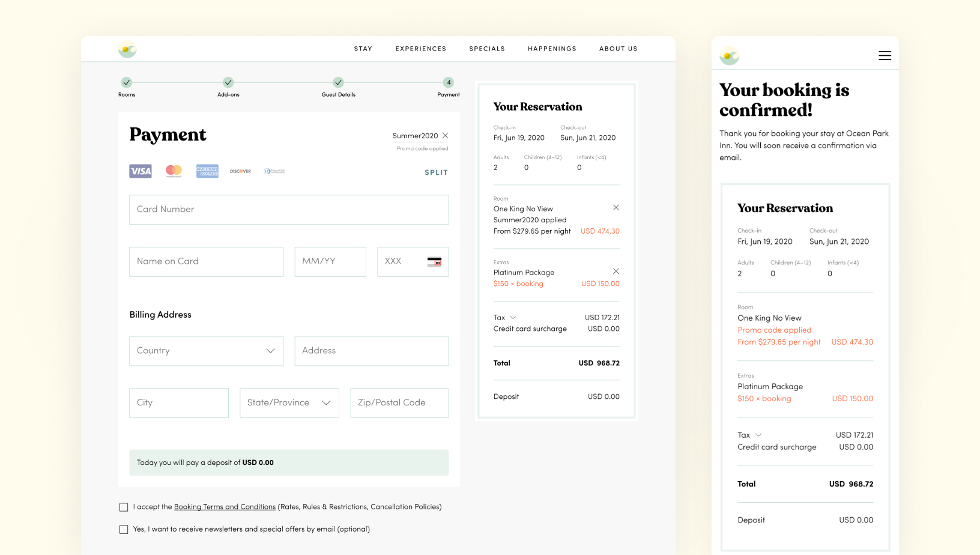Click the SPLIT payment button
This screenshot has height=555, width=980.
pyautogui.click(x=436, y=172)
